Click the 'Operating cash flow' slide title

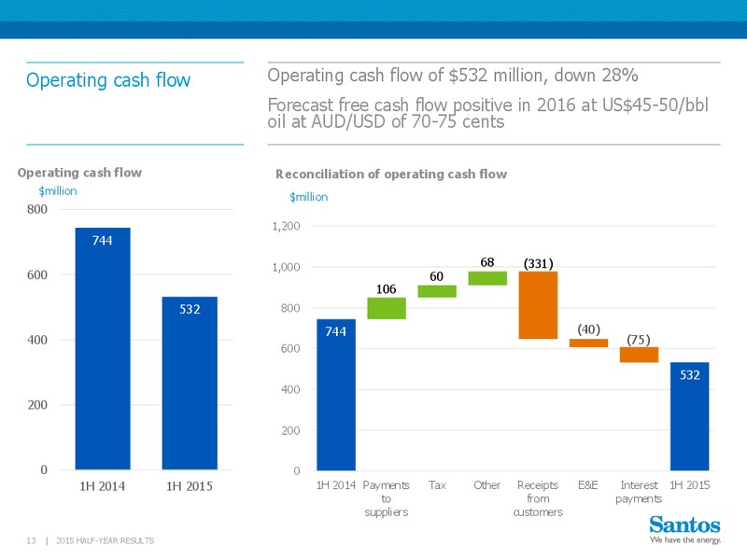108,80
